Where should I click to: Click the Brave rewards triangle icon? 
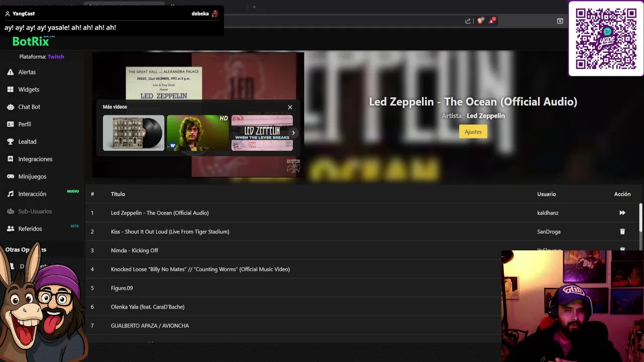(x=492, y=21)
